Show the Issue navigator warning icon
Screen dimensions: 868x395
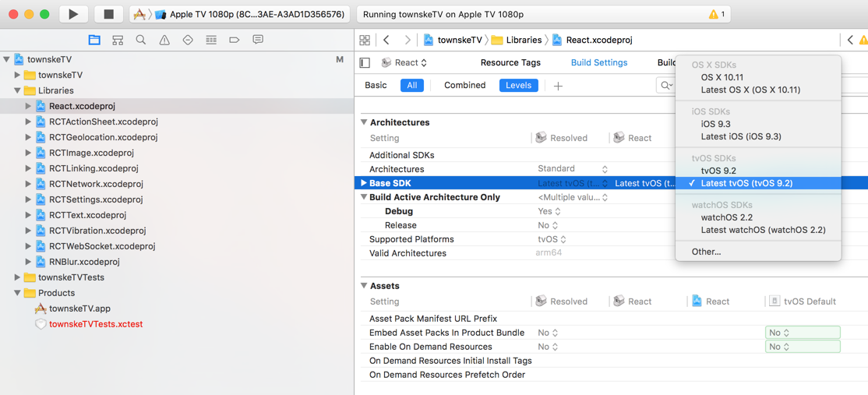tap(164, 40)
